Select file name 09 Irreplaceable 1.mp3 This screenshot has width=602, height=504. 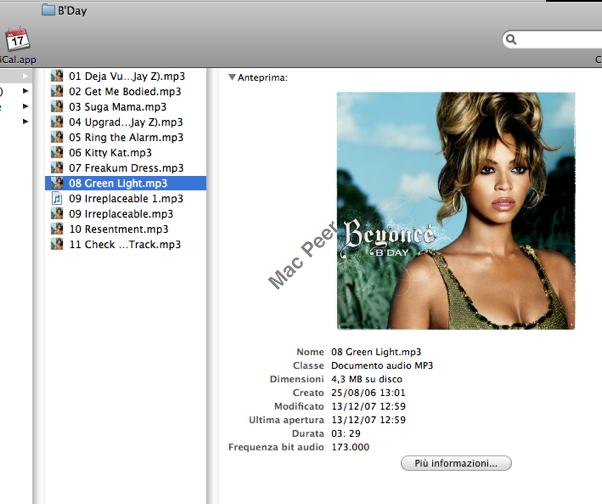coord(126,199)
